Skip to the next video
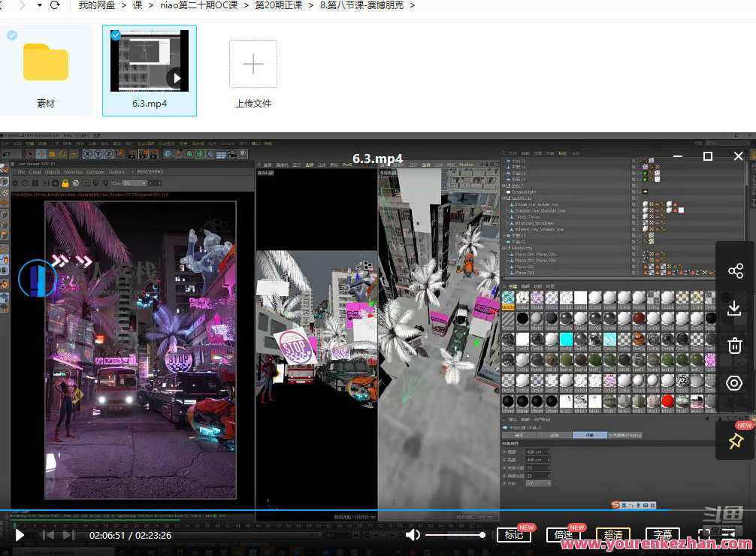756x556 pixels. click(69, 535)
